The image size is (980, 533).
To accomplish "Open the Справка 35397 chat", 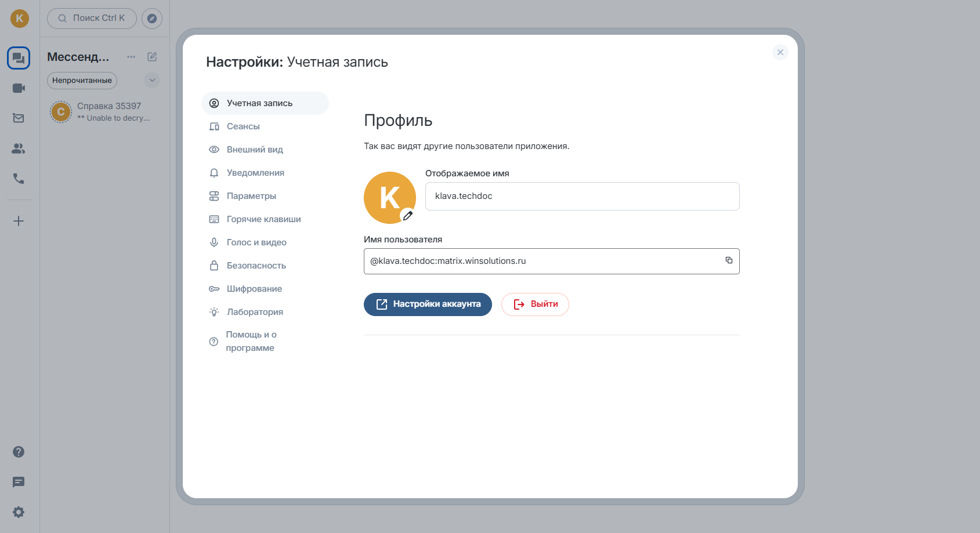I will click(104, 112).
